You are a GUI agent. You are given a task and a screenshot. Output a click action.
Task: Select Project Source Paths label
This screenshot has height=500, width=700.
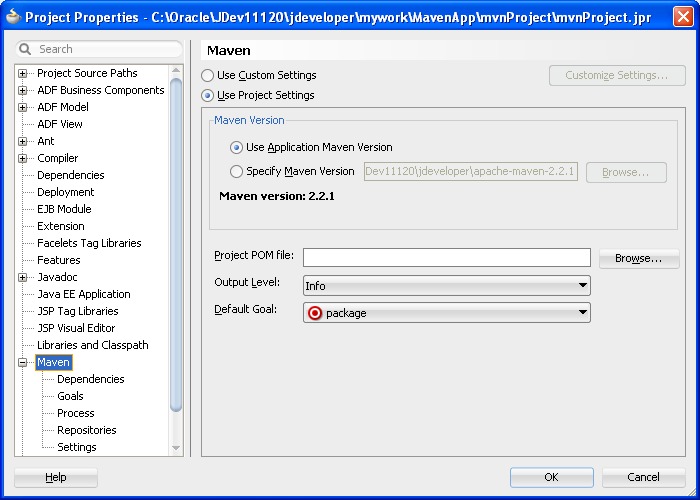[x=88, y=73]
